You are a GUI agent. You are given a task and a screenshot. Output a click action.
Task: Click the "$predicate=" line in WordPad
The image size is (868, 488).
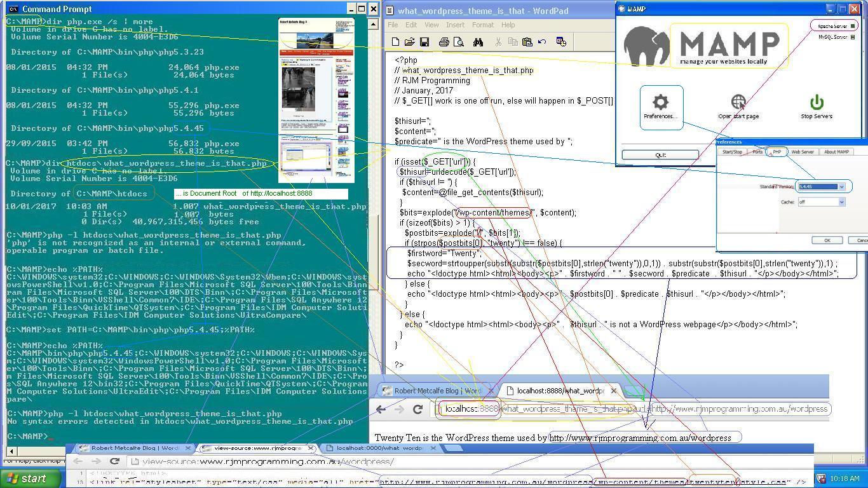(484, 142)
